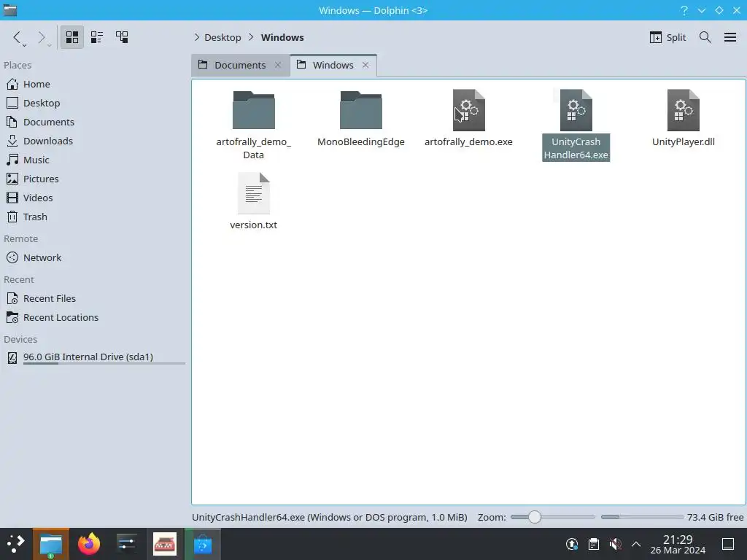
Task: Open Home in Places sidebar
Action: [94, 85]
